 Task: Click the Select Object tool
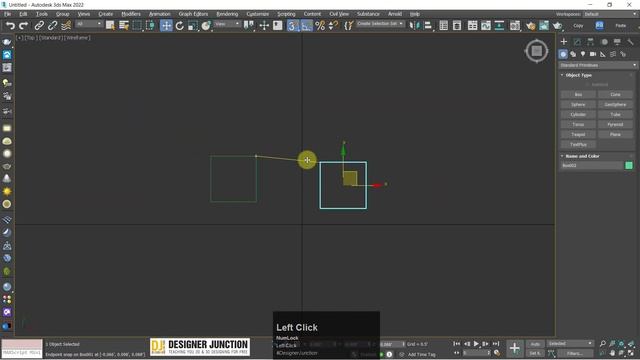[110, 26]
